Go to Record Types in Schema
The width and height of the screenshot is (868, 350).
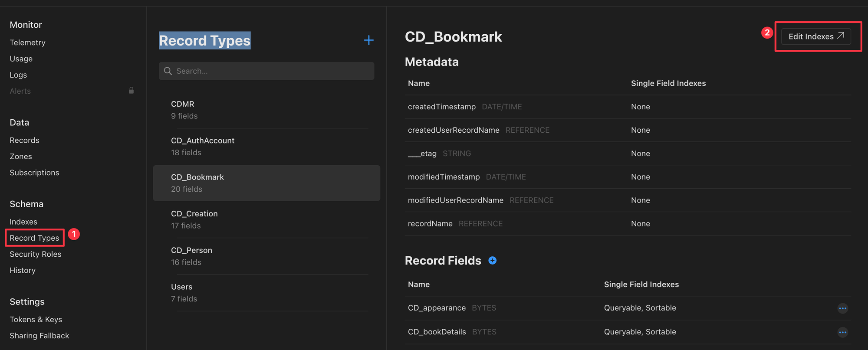point(34,238)
